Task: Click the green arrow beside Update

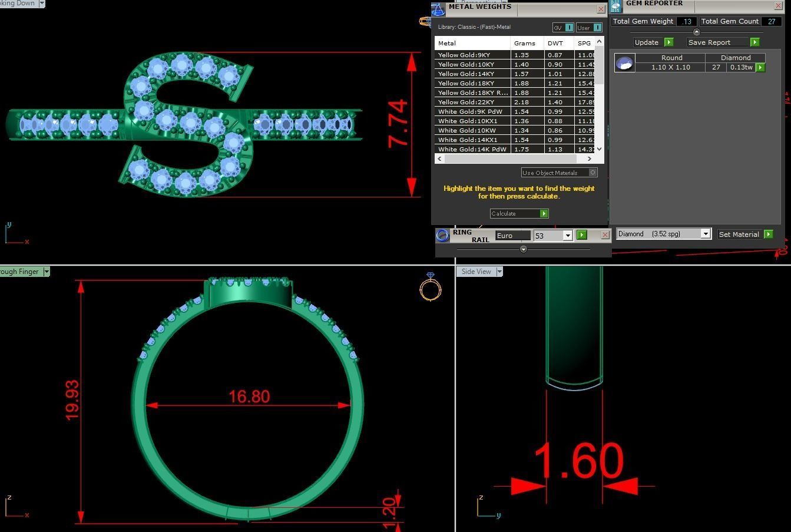Action: (668, 42)
